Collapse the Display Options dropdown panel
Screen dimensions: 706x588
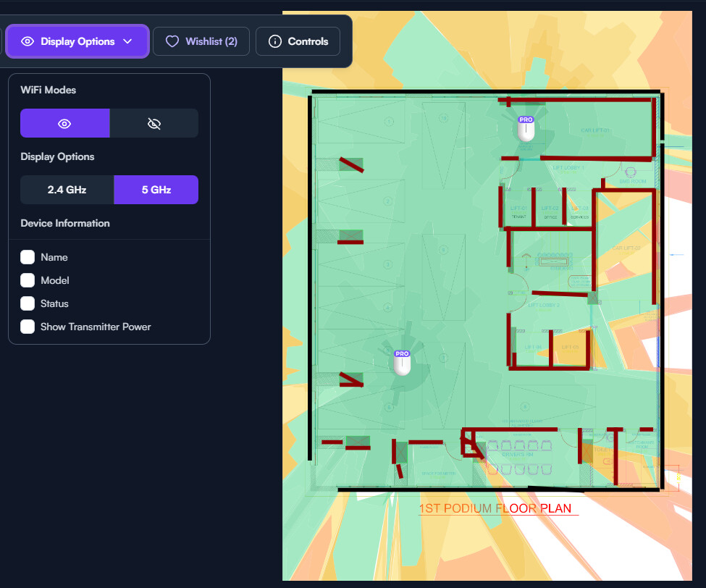tap(77, 41)
